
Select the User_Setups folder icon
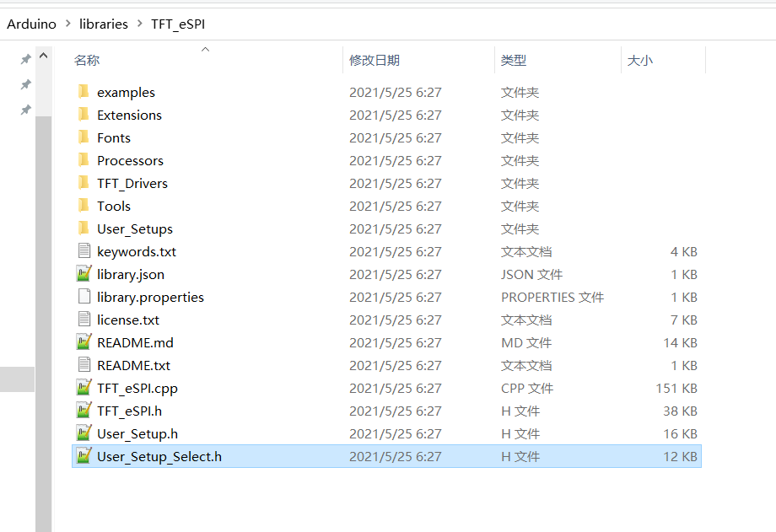[84, 228]
